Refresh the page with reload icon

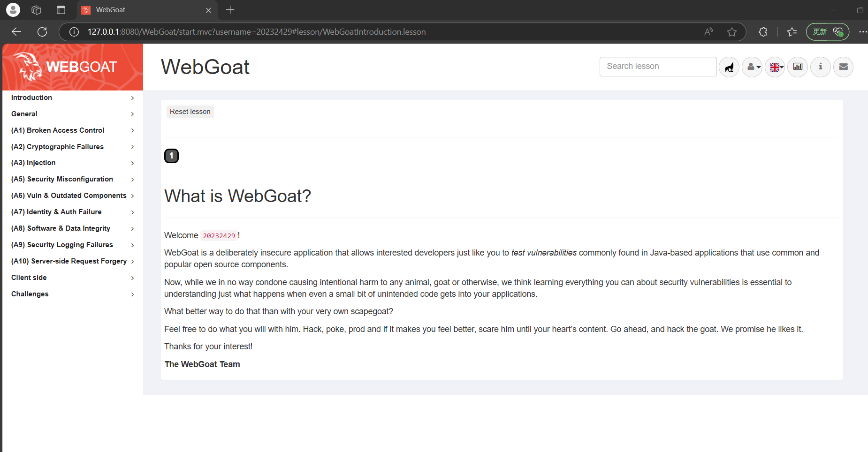point(42,32)
